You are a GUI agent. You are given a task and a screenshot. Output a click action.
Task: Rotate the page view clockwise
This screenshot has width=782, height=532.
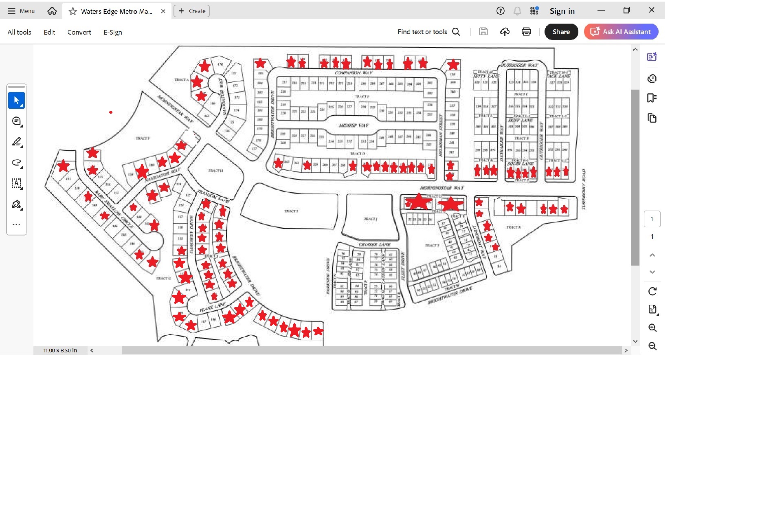pyautogui.click(x=652, y=291)
